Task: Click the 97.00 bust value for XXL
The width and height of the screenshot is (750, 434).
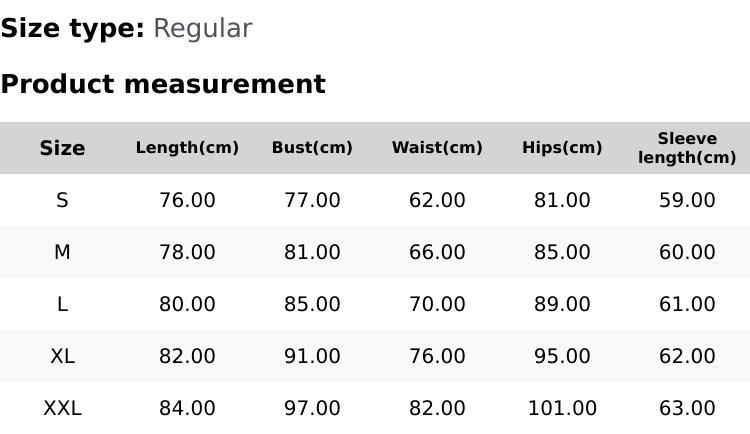Action: coord(312,409)
